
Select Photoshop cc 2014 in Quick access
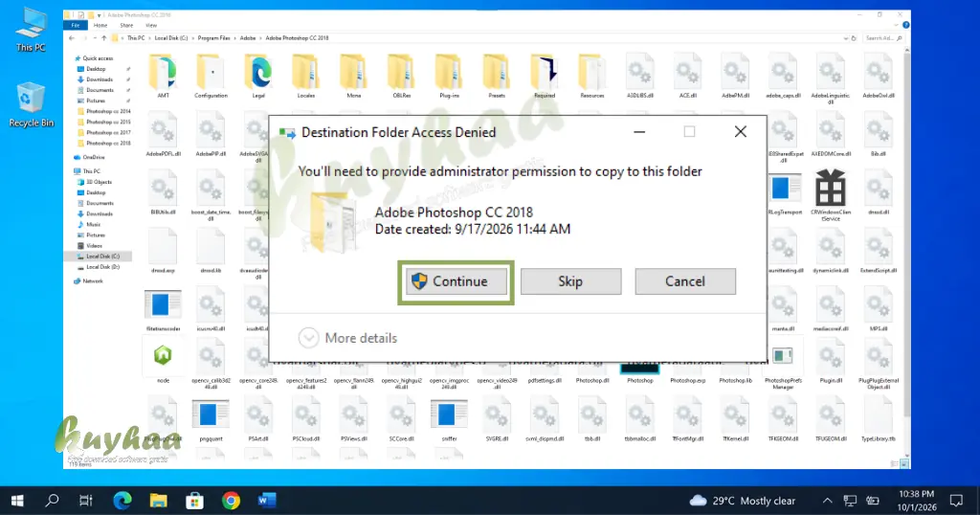[x=108, y=111]
